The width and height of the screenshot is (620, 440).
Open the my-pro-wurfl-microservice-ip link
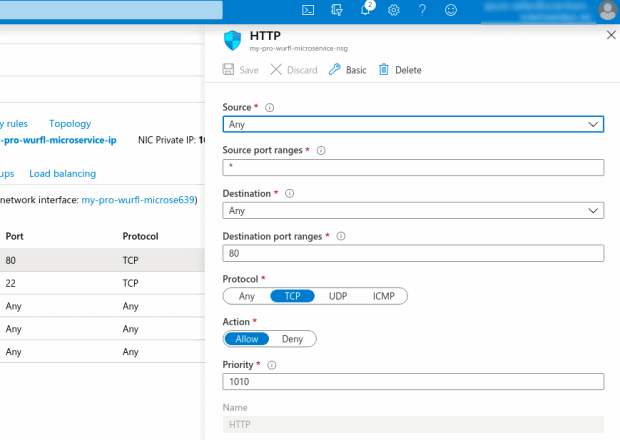58,140
